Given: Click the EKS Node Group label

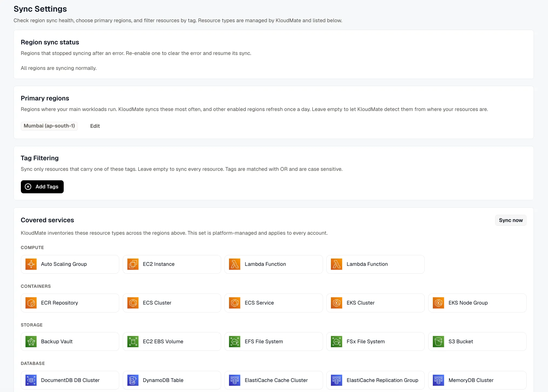Looking at the screenshot, I should click(468, 303).
